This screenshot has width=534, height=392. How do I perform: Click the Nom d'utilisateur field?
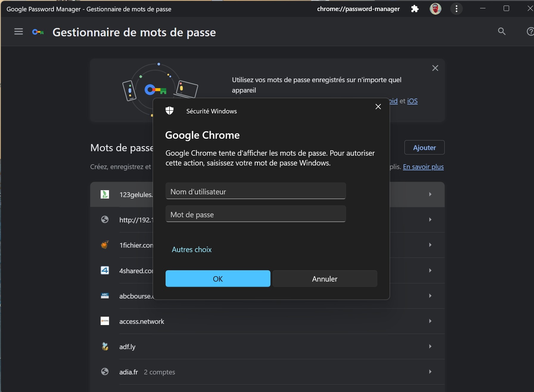click(x=256, y=191)
